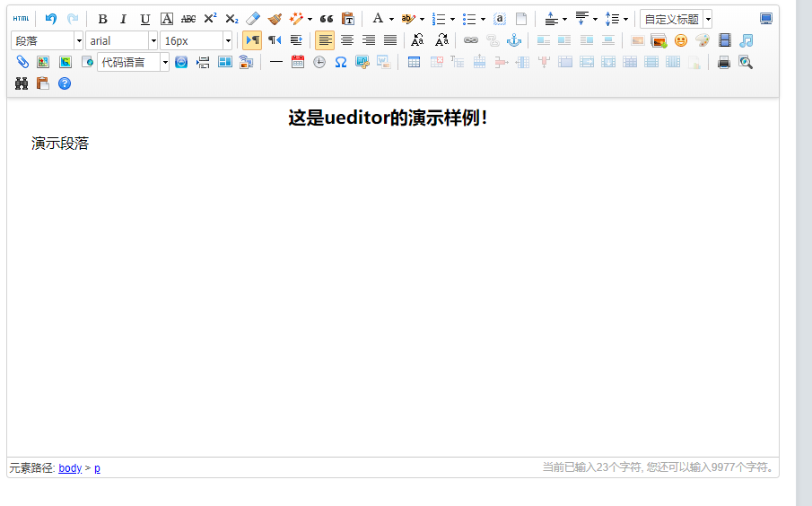Insert music with note icon
Image resolution: width=812 pixels, height=506 pixels.
pyautogui.click(x=747, y=40)
